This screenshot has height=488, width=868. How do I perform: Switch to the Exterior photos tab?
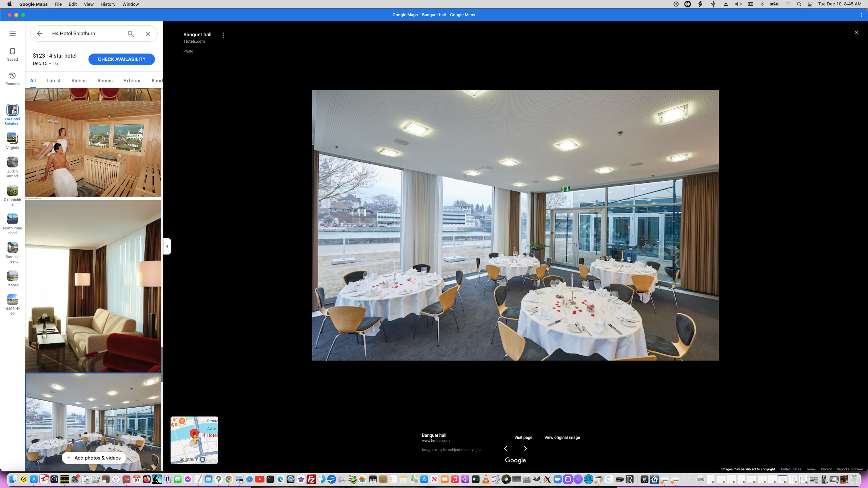(132, 80)
